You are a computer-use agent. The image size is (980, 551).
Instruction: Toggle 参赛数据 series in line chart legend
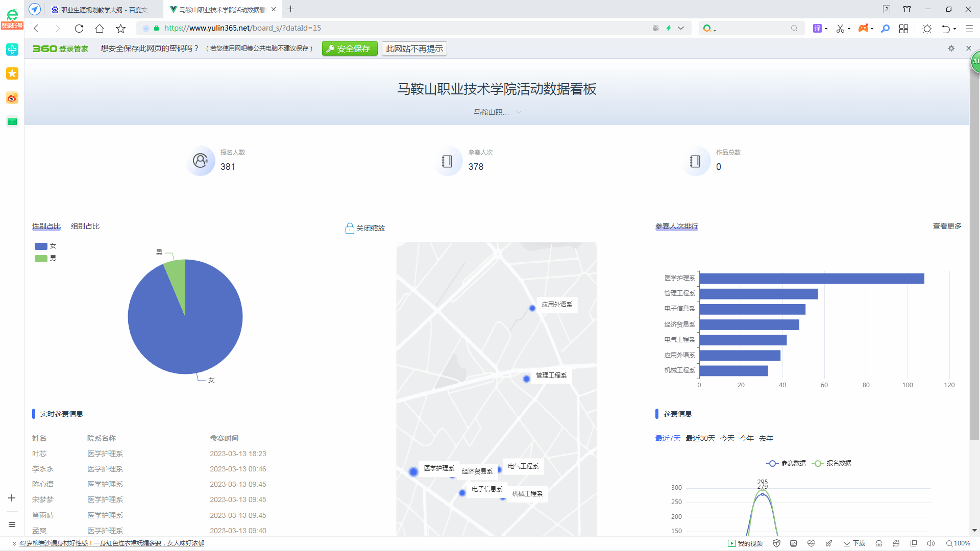[786, 463]
